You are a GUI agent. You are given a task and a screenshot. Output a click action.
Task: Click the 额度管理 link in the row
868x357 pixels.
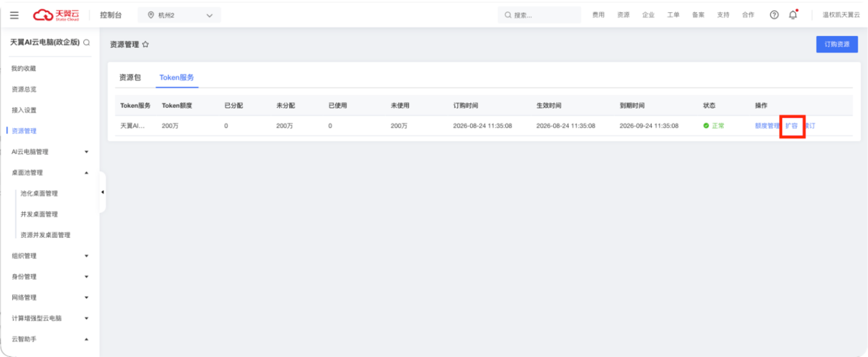pos(767,126)
